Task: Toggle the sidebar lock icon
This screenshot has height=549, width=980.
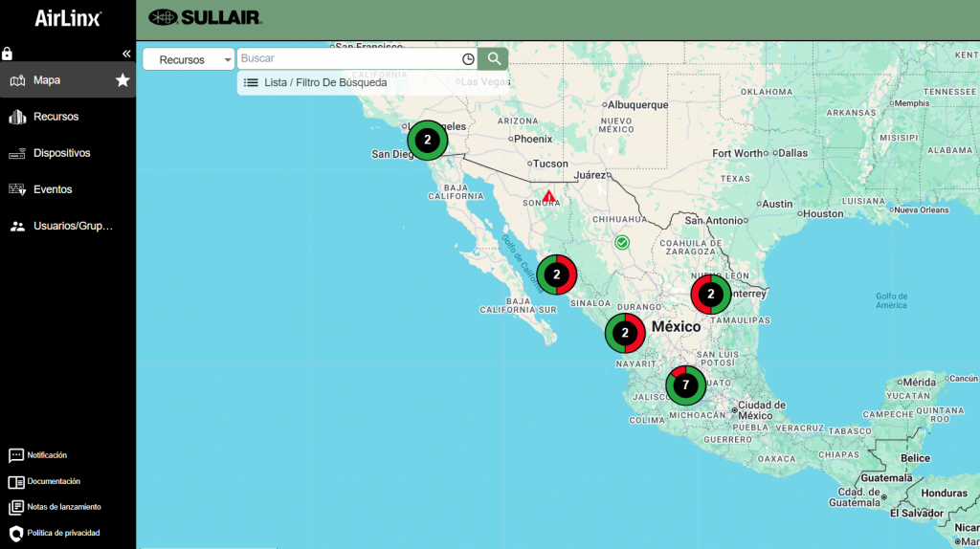Action: [8, 54]
